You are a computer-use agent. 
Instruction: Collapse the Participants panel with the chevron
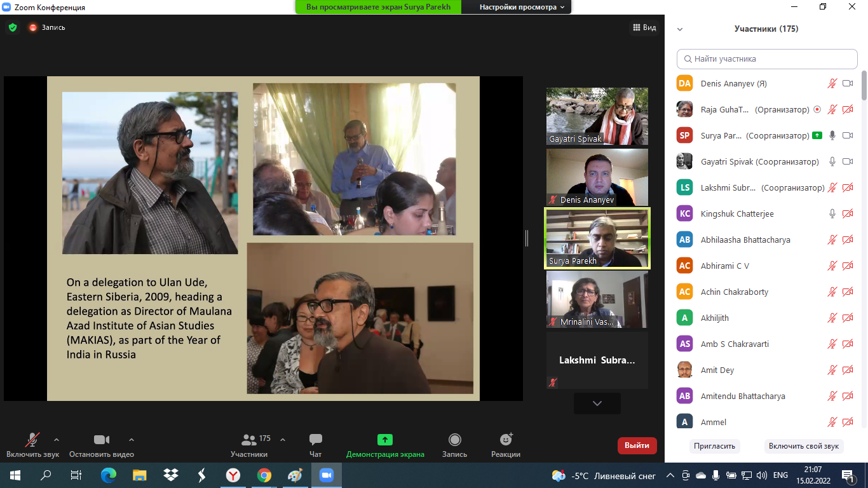tap(680, 29)
